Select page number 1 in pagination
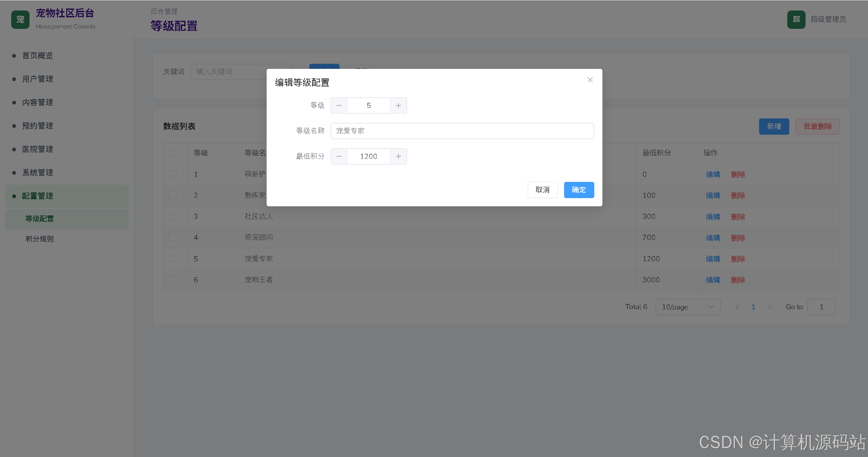The width and height of the screenshot is (868, 457). click(x=753, y=307)
